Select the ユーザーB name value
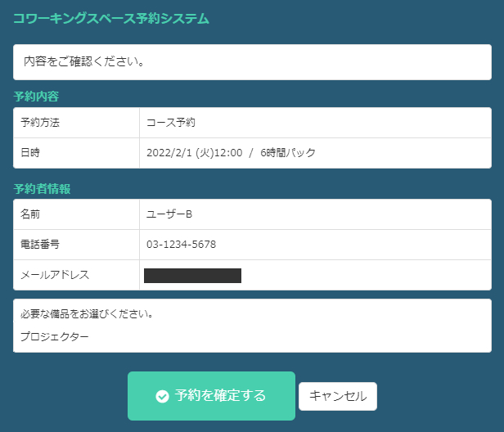 169,214
